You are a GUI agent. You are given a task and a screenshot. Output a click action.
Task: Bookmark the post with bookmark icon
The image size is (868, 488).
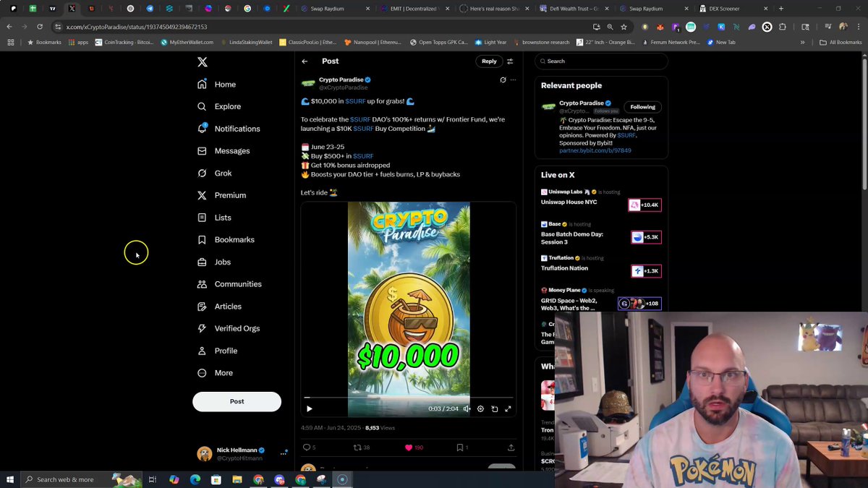click(x=461, y=448)
